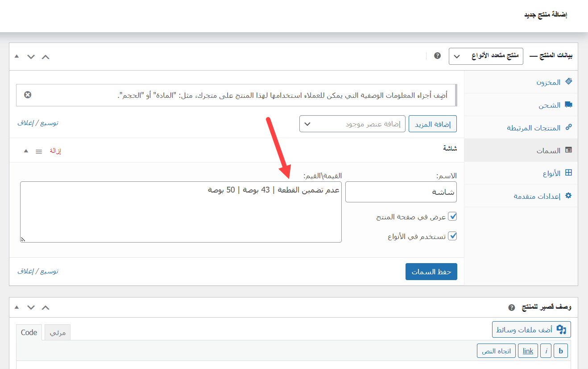Click توسيع link beside the existing-attribute dropdown
Screen dimensions: 588x369
coord(49,123)
